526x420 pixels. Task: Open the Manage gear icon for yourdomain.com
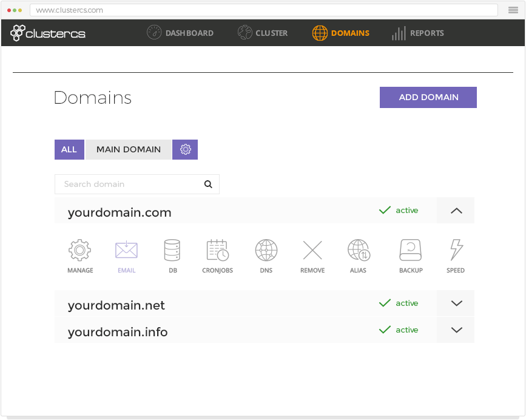click(80, 250)
